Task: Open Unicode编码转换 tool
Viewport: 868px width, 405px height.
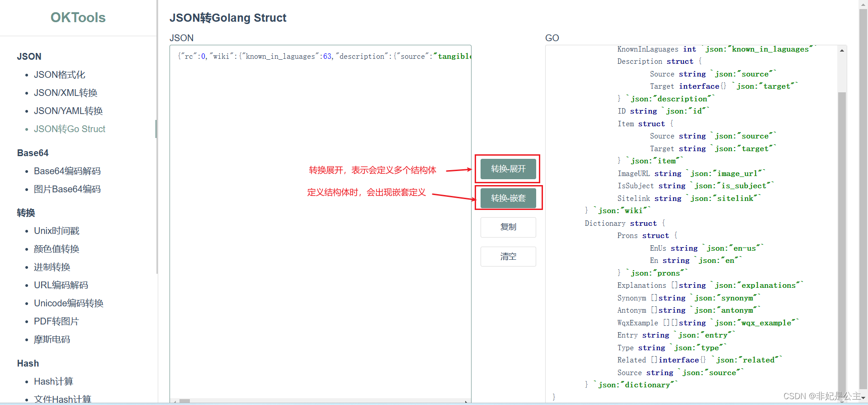Action: pos(69,303)
